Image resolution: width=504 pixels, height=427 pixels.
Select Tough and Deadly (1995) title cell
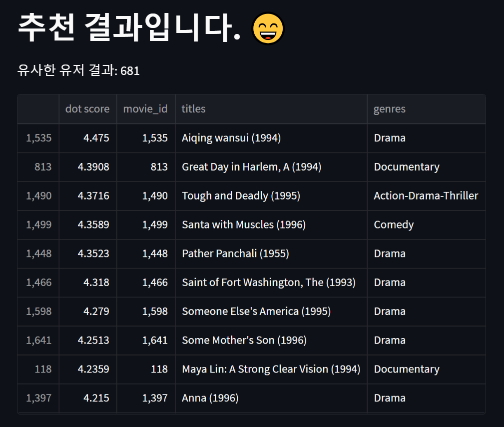click(x=271, y=196)
